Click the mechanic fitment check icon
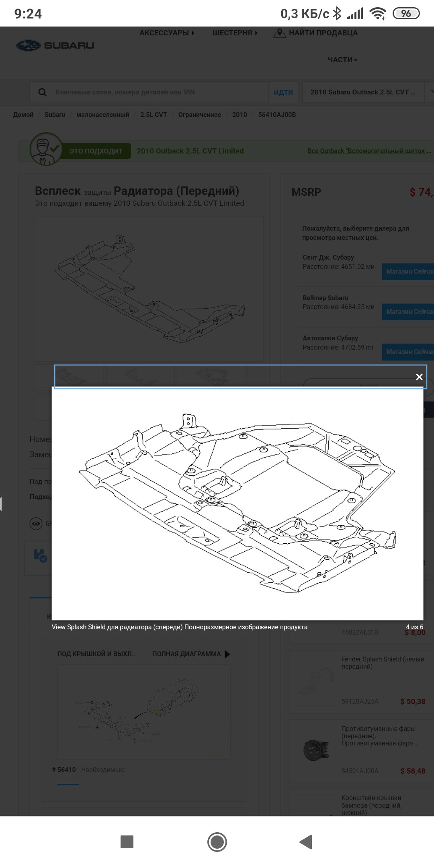434x868 pixels. [46, 149]
